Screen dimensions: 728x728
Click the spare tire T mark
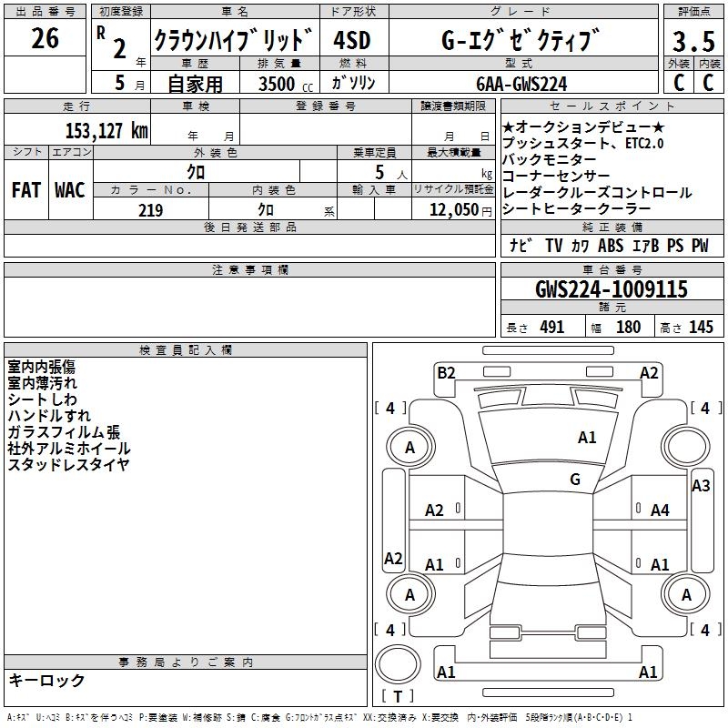pos(399,696)
